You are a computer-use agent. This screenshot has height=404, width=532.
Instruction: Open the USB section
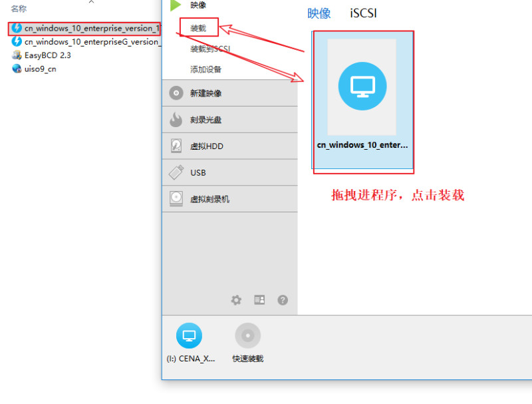pyautogui.click(x=229, y=172)
